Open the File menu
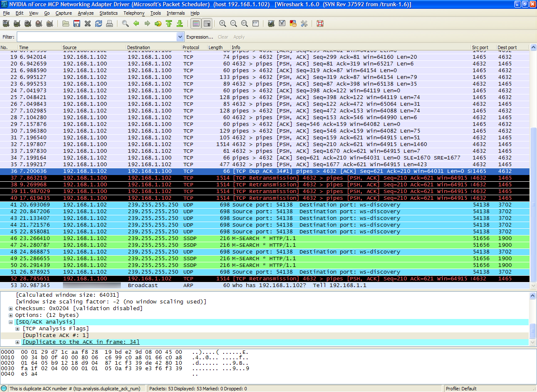 tap(6, 13)
